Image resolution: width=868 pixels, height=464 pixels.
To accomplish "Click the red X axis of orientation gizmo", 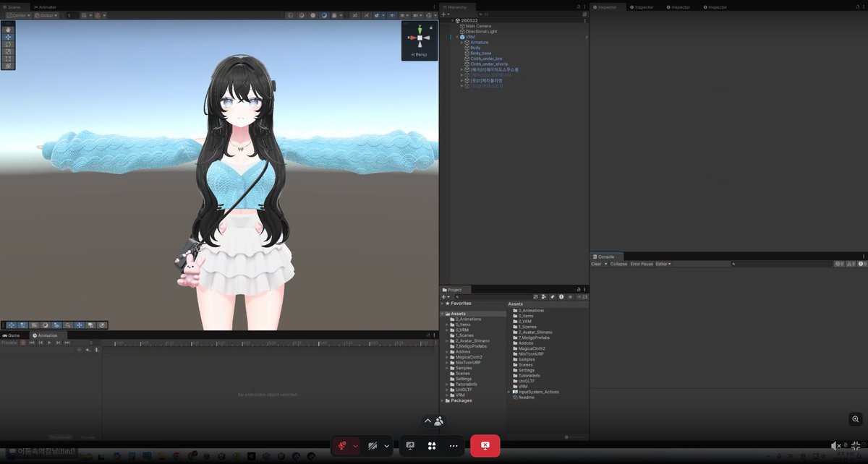I will point(412,38).
